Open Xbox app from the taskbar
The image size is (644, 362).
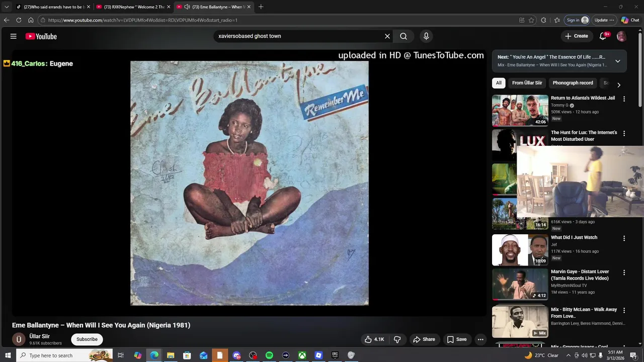(x=302, y=355)
